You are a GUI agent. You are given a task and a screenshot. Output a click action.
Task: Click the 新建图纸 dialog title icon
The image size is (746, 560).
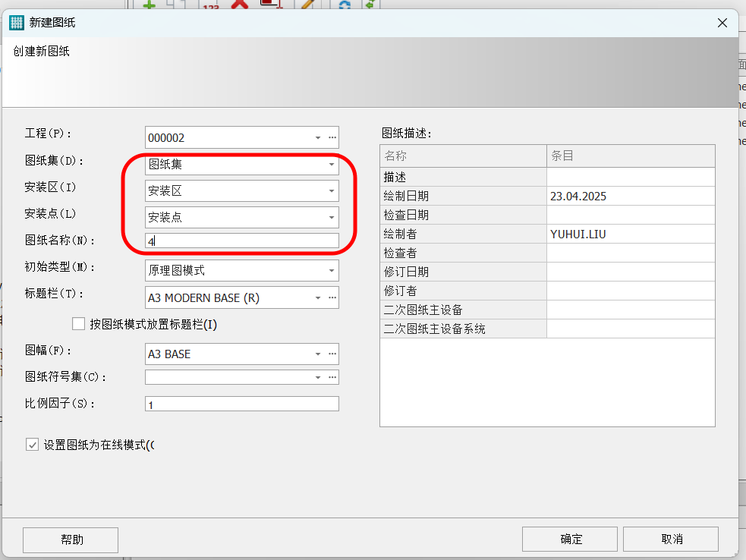tap(16, 22)
